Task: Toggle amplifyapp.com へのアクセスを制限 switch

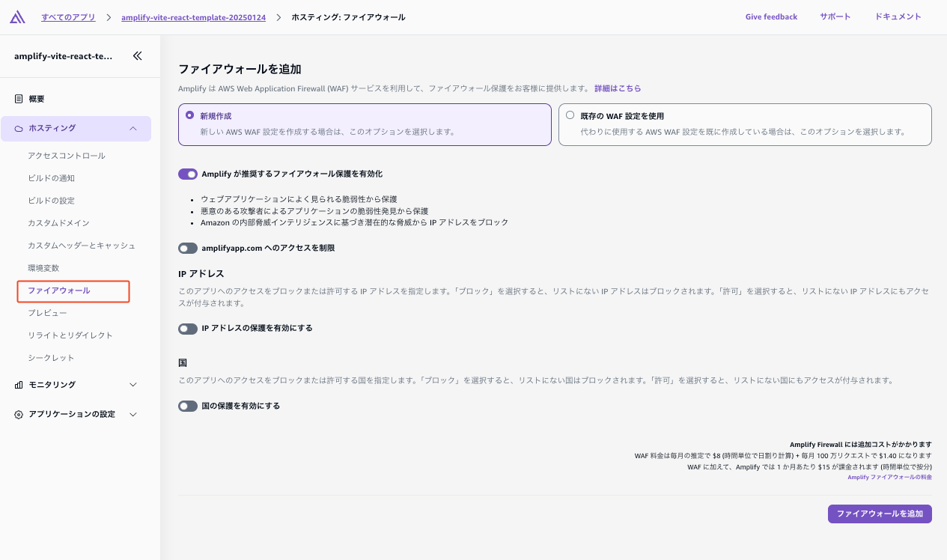Action: pyautogui.click(x=188, y=248)
